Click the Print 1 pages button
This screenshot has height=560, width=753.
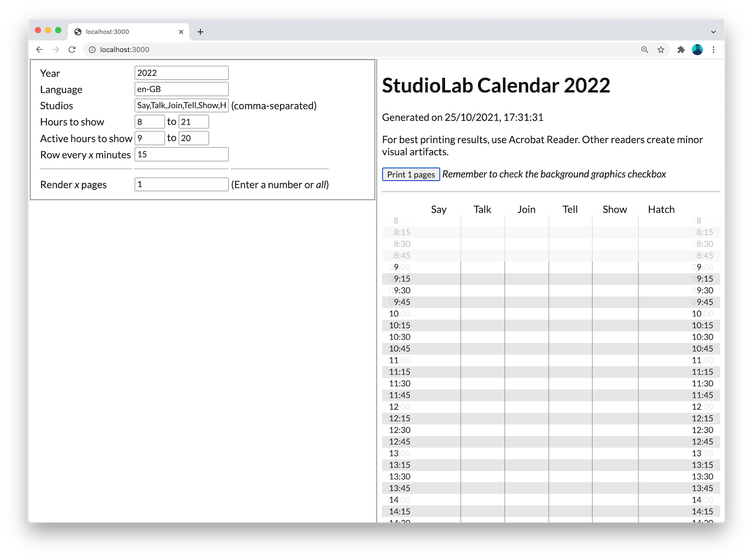click(411, 174)
